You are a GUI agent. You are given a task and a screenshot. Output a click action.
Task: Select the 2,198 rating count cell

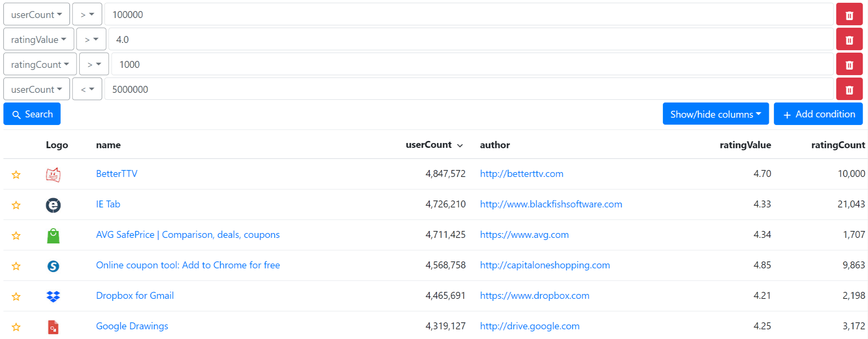click(853, 295)
